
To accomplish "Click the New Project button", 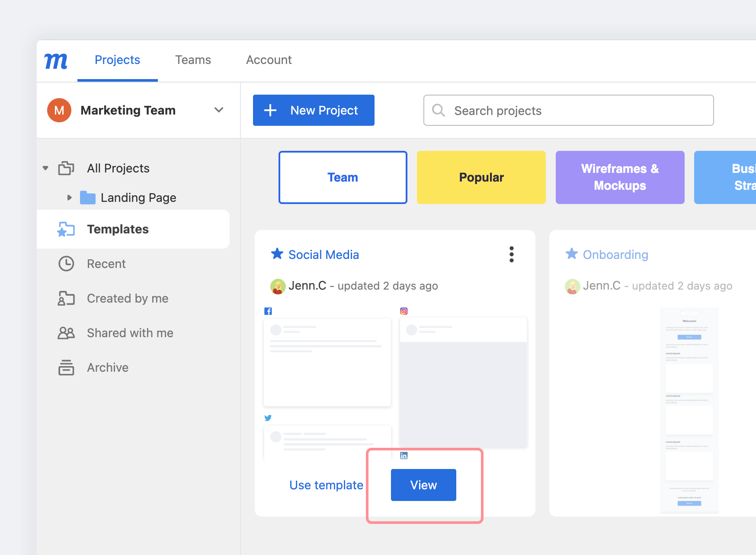I will click(313, 110).
